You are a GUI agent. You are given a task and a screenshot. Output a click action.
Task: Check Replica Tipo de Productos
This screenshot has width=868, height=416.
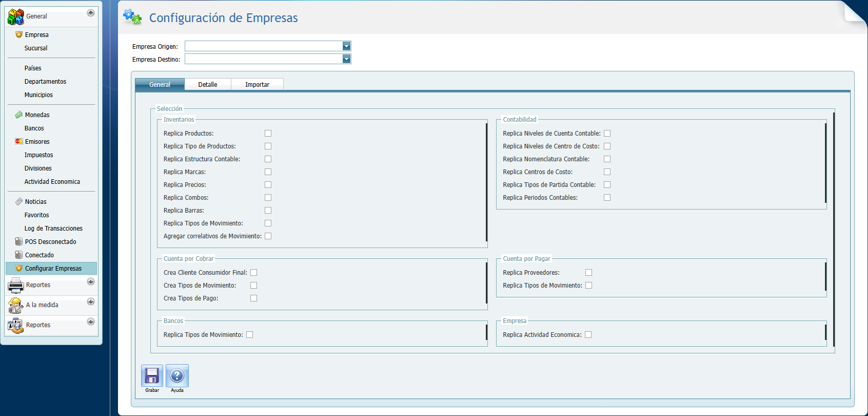coord(268,146)
